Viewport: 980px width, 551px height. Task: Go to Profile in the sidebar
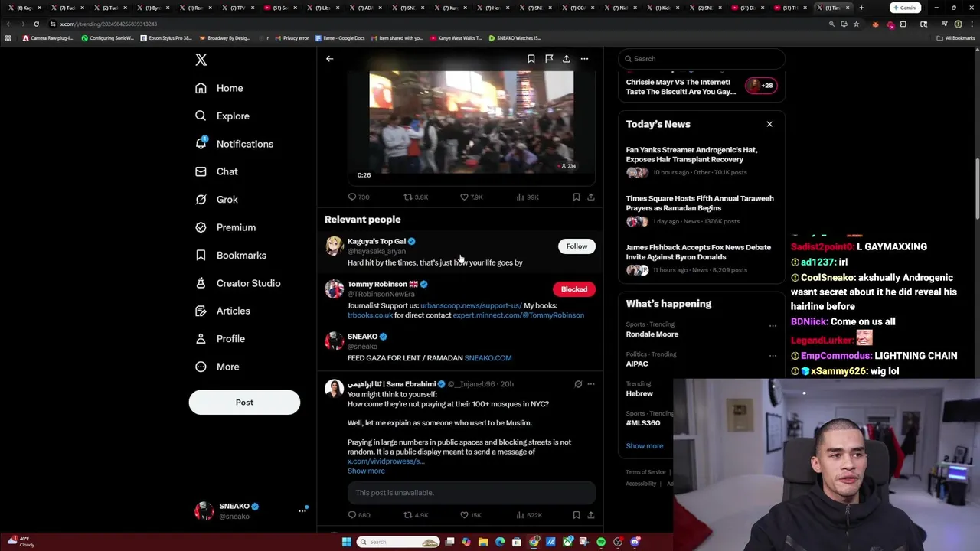tap(220, 339)
